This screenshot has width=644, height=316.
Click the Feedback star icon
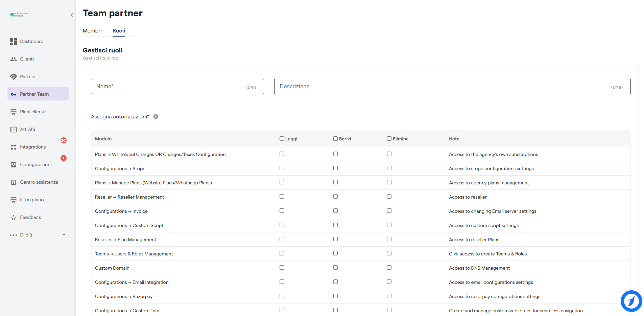point(14,218)
